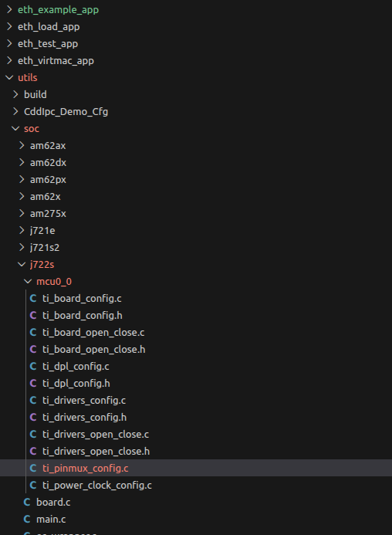Click the C icon beside ti_pinmux_config.c
The image size is (392, 535).
point(33,469)
